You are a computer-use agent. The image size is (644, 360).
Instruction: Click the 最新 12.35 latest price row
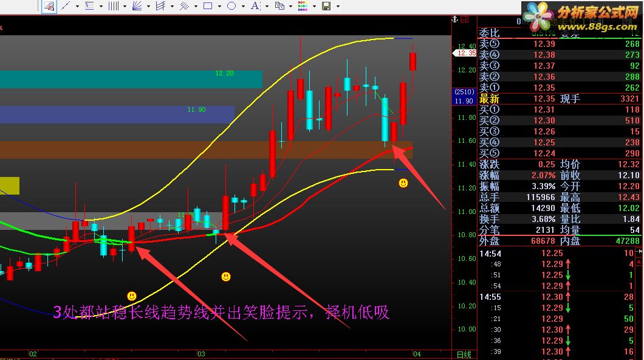[560, 99]
